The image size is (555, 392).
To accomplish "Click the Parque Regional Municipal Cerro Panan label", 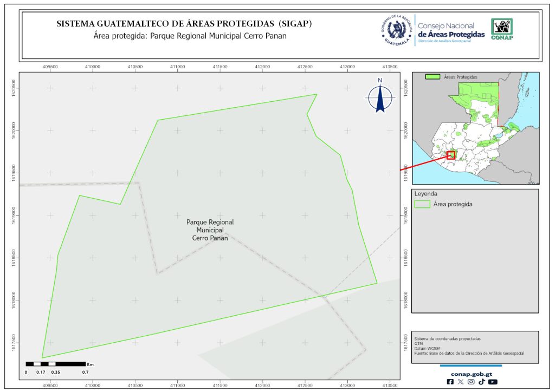I will tap(210, 230).
